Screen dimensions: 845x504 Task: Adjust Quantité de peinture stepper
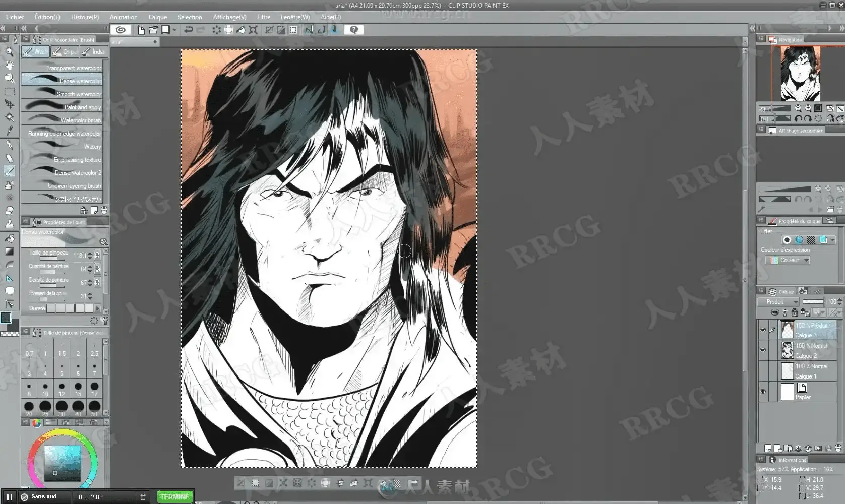90,269
